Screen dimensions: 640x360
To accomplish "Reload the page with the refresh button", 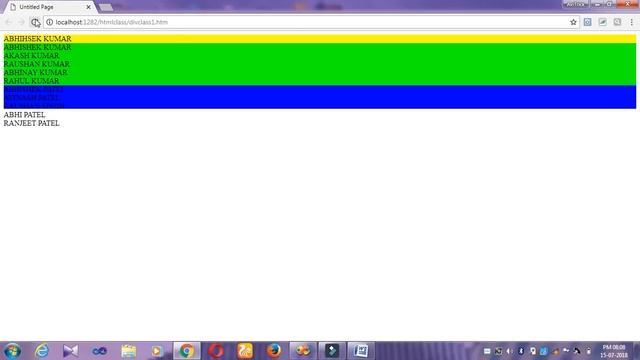I will pyautogui.click(x=35, y=22).
